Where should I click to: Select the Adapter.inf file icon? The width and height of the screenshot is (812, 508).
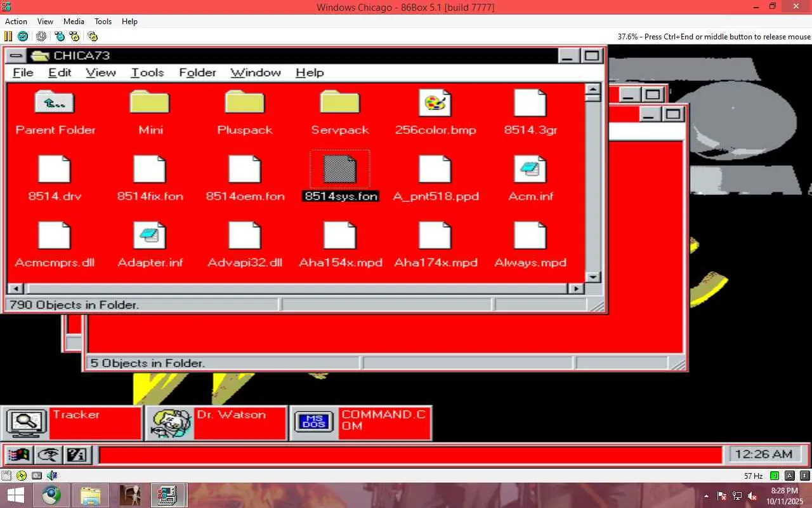150,236
